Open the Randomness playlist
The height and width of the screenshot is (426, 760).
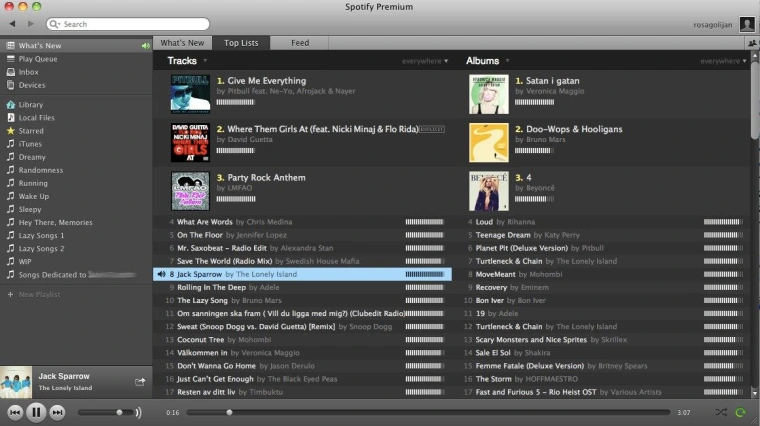click(76, 170)
